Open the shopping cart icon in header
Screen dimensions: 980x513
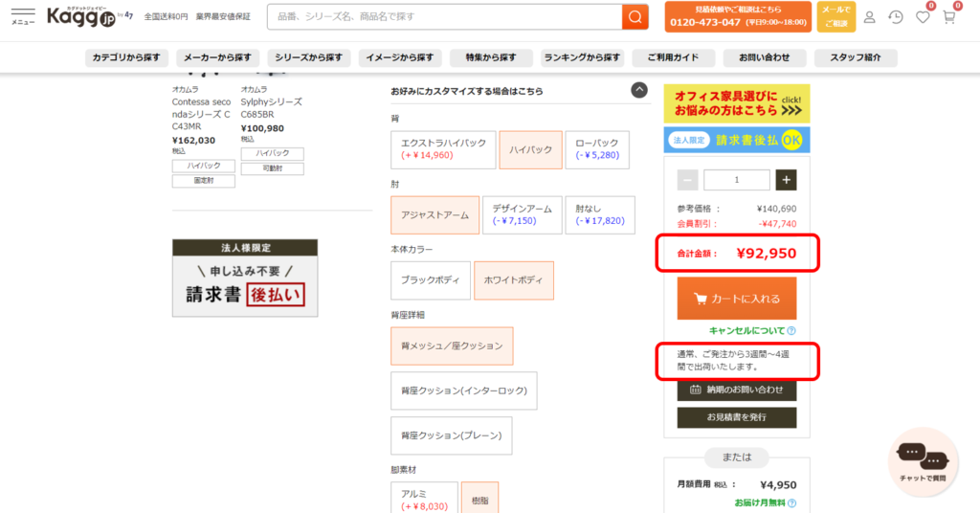click(x=949, y=17)
